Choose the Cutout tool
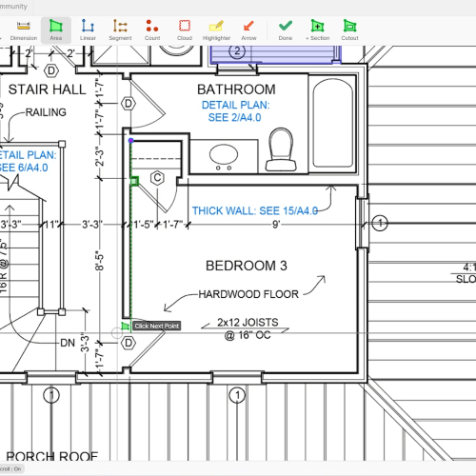Image resolution: width=476 pixels, height=476 pixels. point(349,30)
